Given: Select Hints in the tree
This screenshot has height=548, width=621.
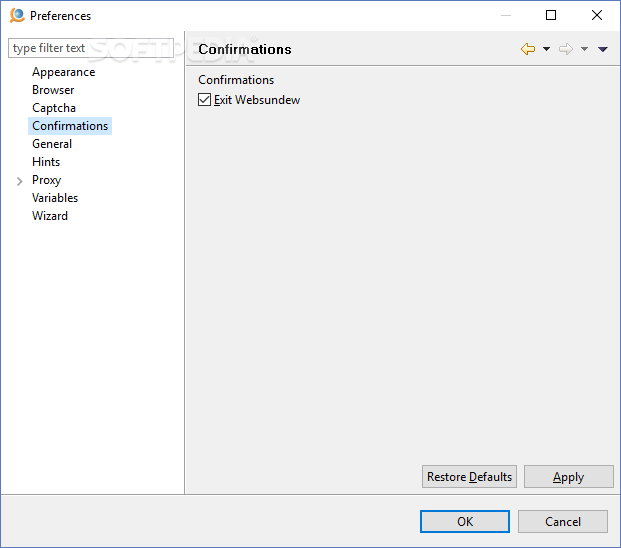Looking at the screenshot, I should (46, 162).
